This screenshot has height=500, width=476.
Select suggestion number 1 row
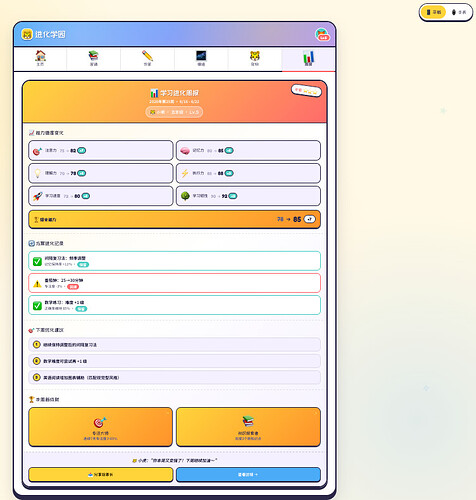coord(174,345)
